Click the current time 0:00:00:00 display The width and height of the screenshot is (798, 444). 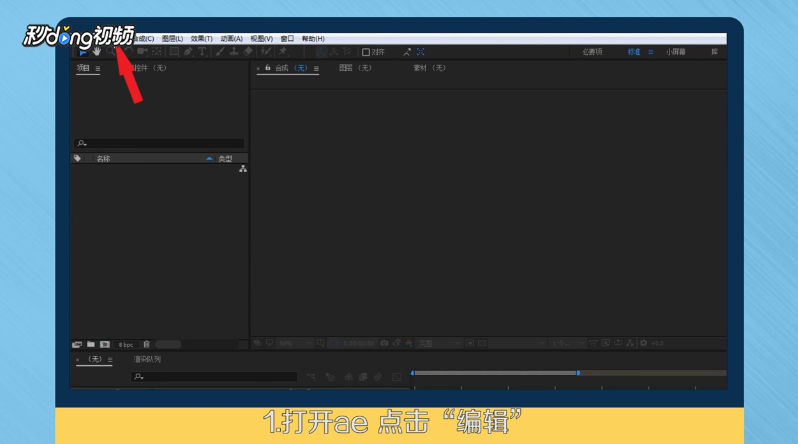(359, 344)
